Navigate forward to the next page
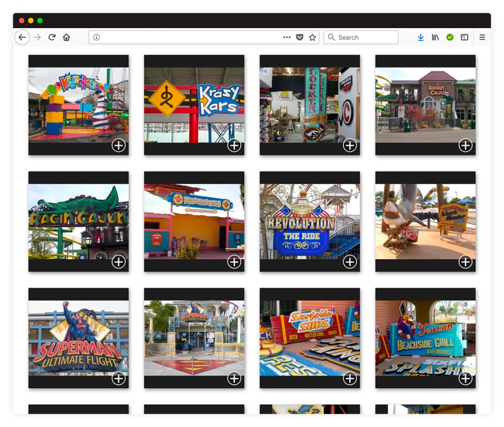504x427 pixels. 36,37
